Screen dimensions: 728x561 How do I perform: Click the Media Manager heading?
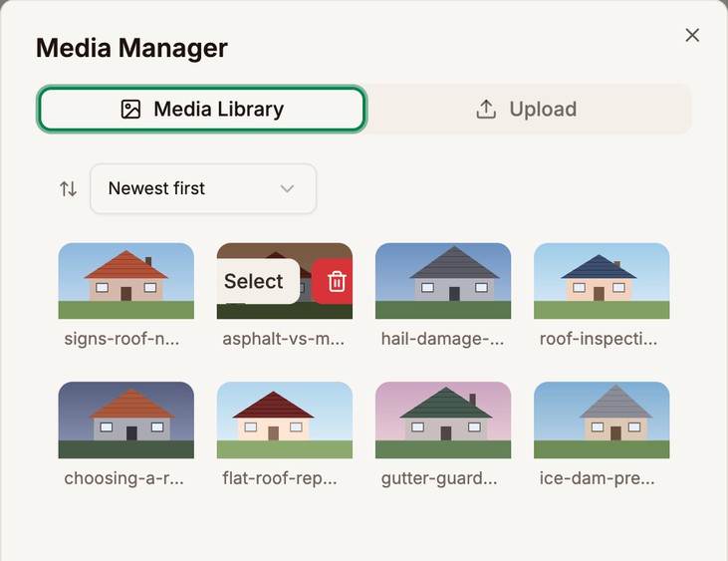(131, 48)
